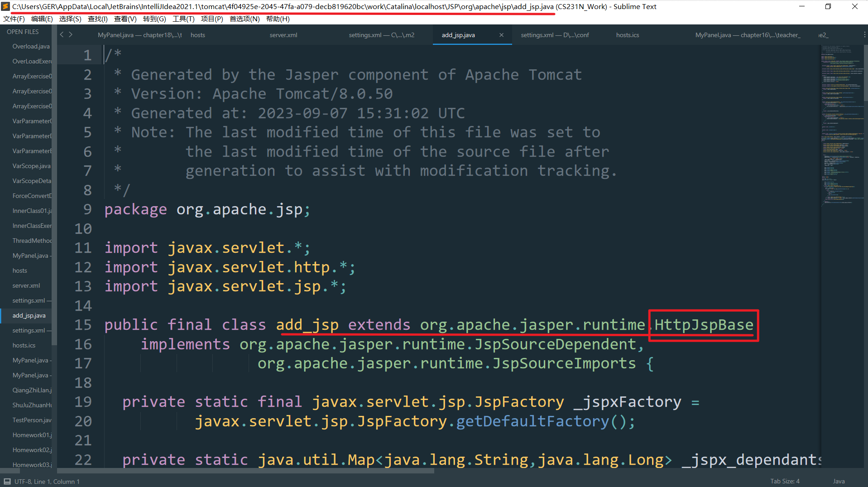The height and width of the screenshot is (487, 868).
Task: Select add_jsp.java in the sidebar
Action: pos(29,315)
